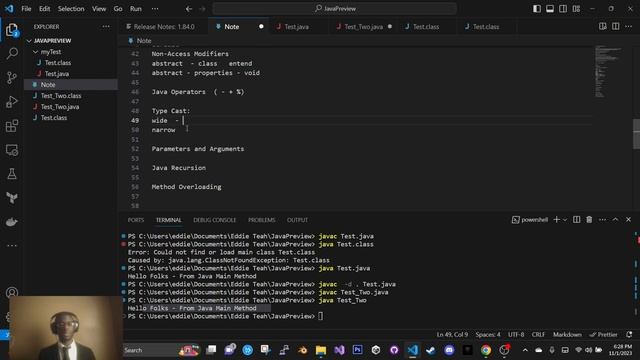Open Explorer more actions ellipsis
Image resolution: width=640 pixels, height=360 pixels.
[106, 27]
